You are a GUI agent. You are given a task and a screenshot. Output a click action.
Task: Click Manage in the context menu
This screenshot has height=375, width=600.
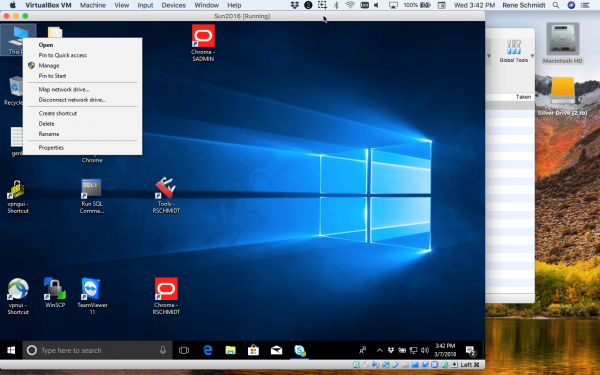click(x=49, y=65)
